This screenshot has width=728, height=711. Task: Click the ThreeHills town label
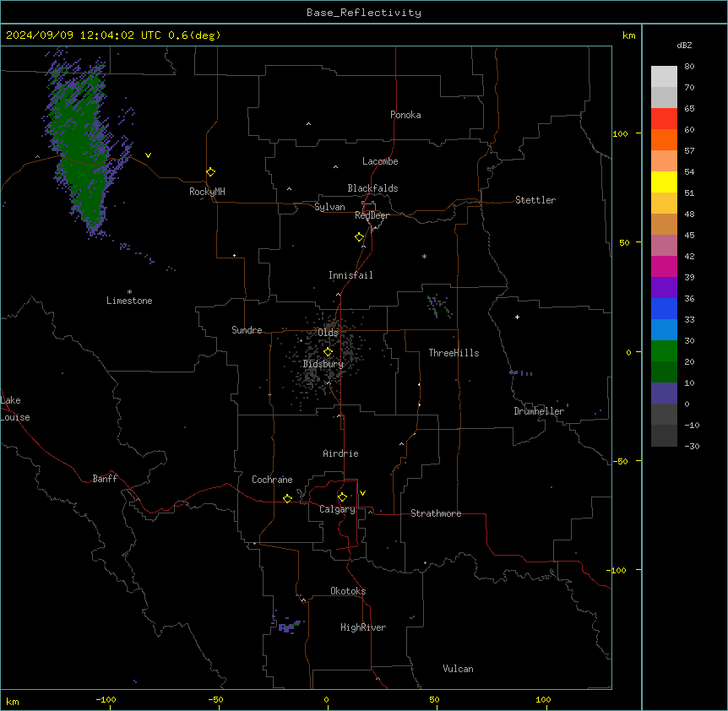coord(454,353)
